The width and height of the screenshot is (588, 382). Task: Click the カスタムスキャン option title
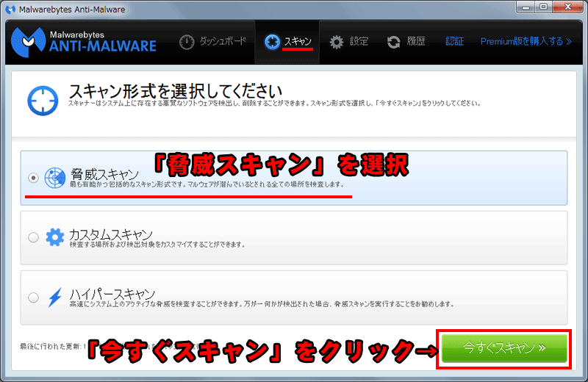pos(111,234)
